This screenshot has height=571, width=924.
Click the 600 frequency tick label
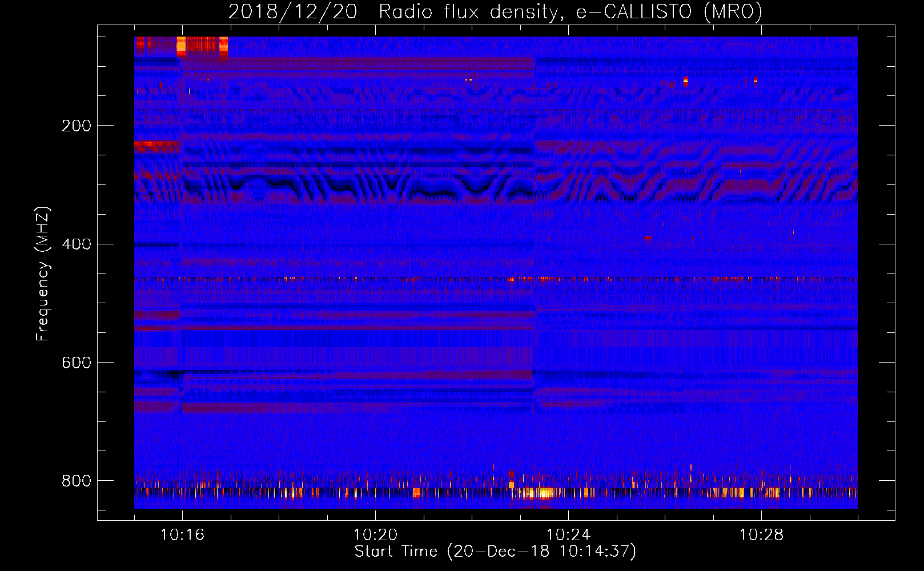click(77, 363)
